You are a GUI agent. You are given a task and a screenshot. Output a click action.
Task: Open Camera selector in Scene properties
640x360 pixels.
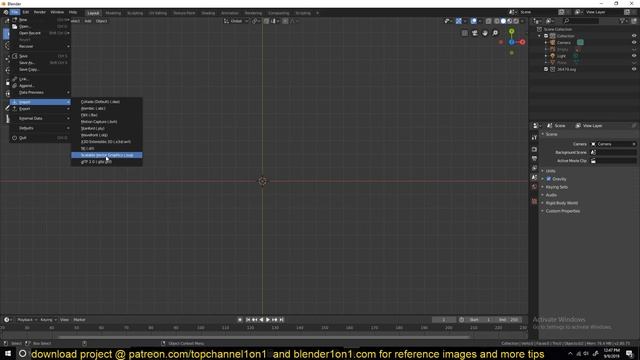tap(614, 144)
